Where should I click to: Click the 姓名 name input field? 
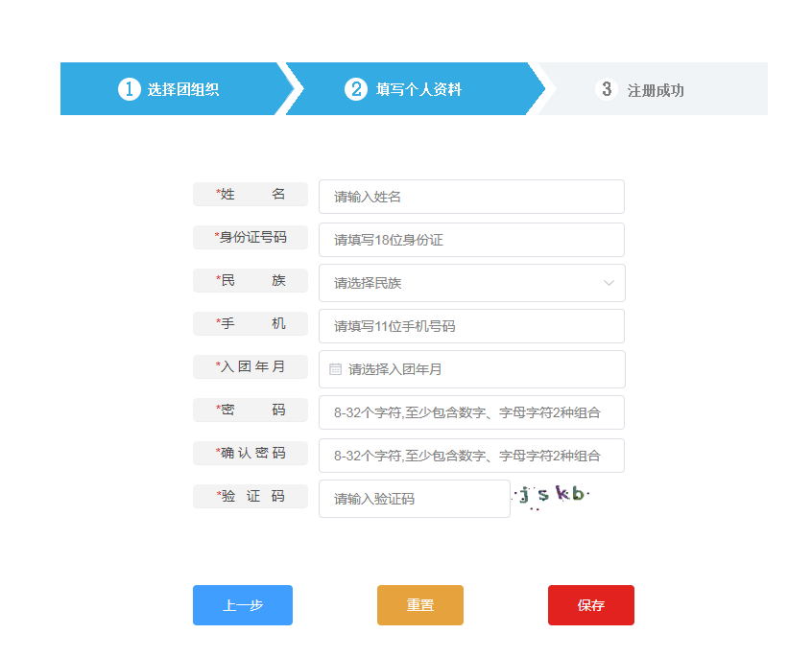coord(471,197)
